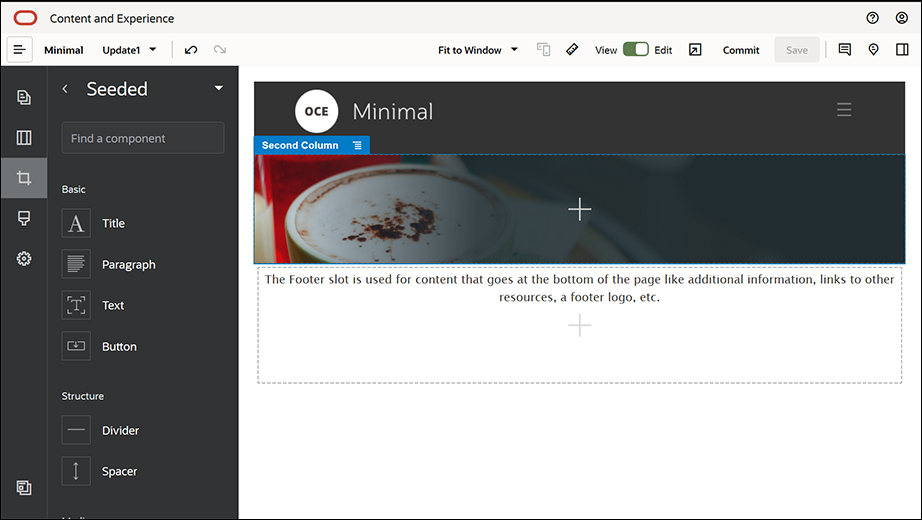Screen dimensions: 922x520
Task: Switch the View/Edit toggle
Action: point(636,49)
